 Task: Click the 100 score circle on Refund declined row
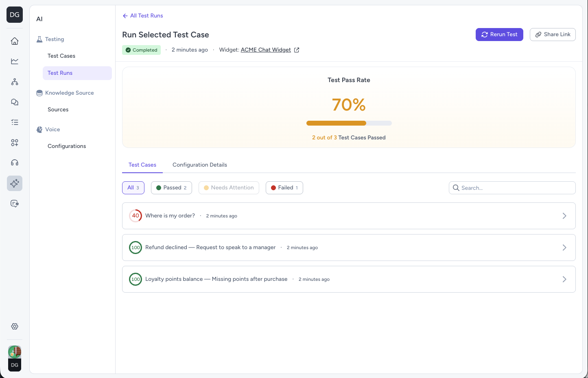click(x=136, y=248)
